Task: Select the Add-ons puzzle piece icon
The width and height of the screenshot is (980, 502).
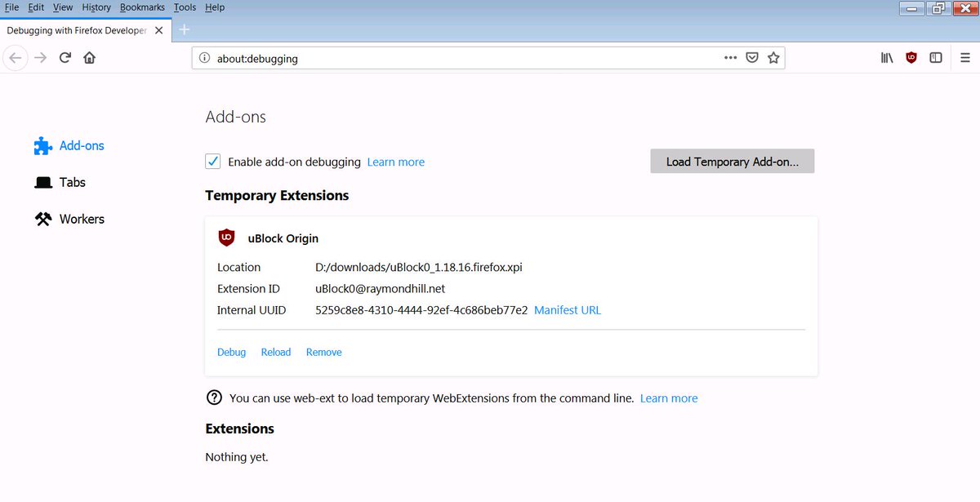Action: (x=43, y=146)
